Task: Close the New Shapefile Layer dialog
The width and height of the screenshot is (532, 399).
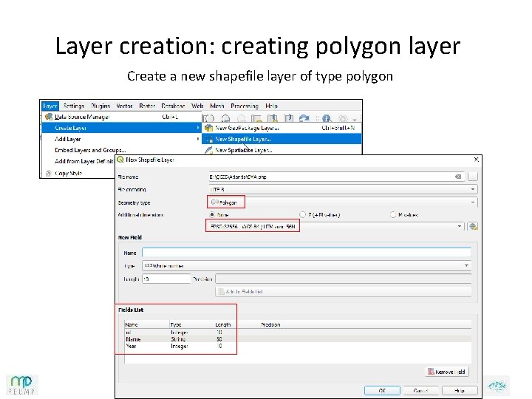Action: pyautogui.click(x=476, y=159)
